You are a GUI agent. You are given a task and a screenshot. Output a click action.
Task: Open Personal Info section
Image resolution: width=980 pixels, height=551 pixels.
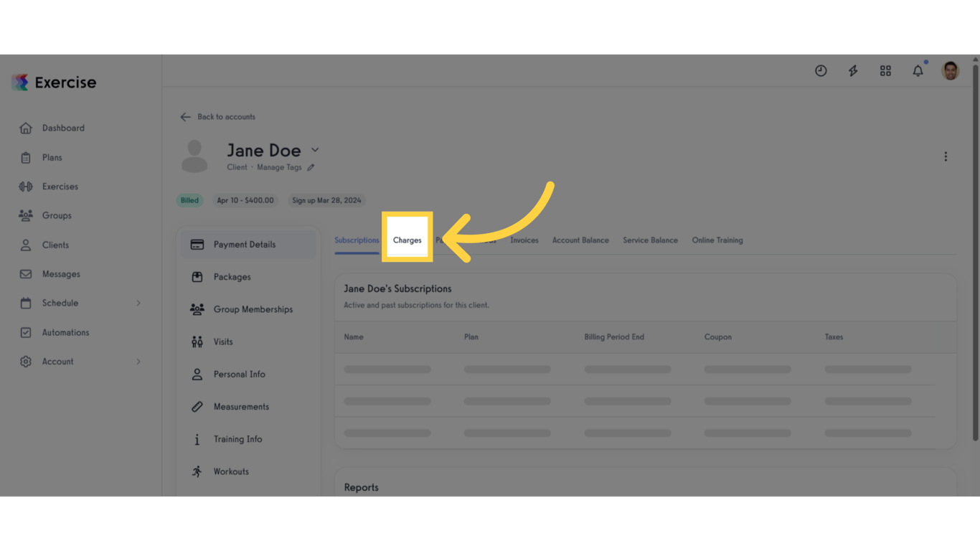(x=248, y=375)
